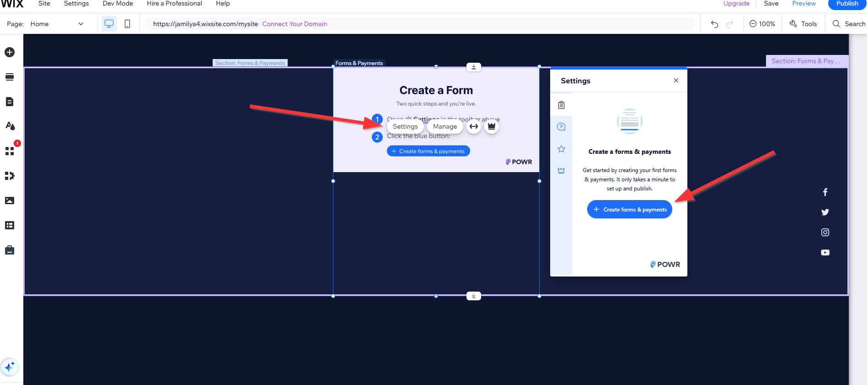Click the Instagram social icon
868x385 pixels.
click(825, 232)
